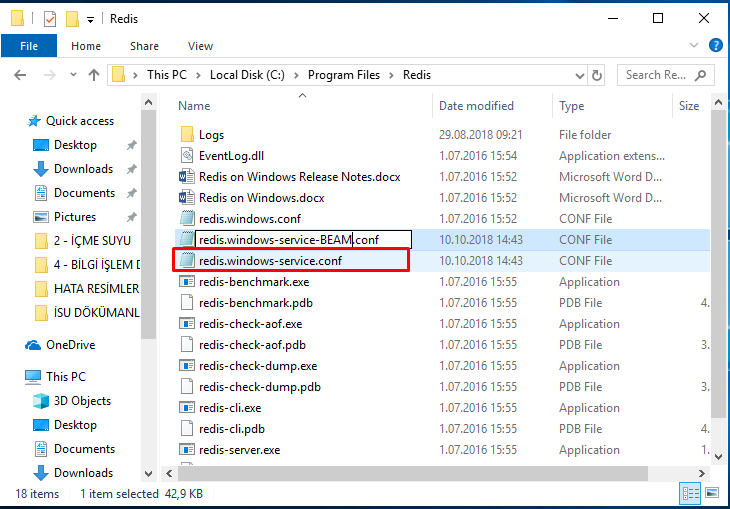Open File Explorer help icon
730x509 pixels.
[716, 46]
